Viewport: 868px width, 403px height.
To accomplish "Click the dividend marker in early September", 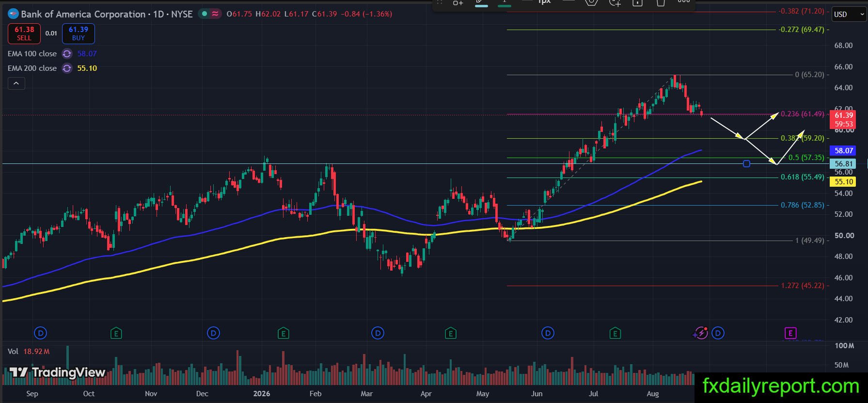I will click(41, 333).
